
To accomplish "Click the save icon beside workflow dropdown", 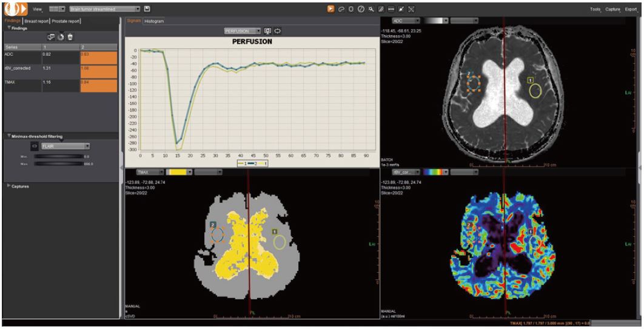I will pos(147,9).
